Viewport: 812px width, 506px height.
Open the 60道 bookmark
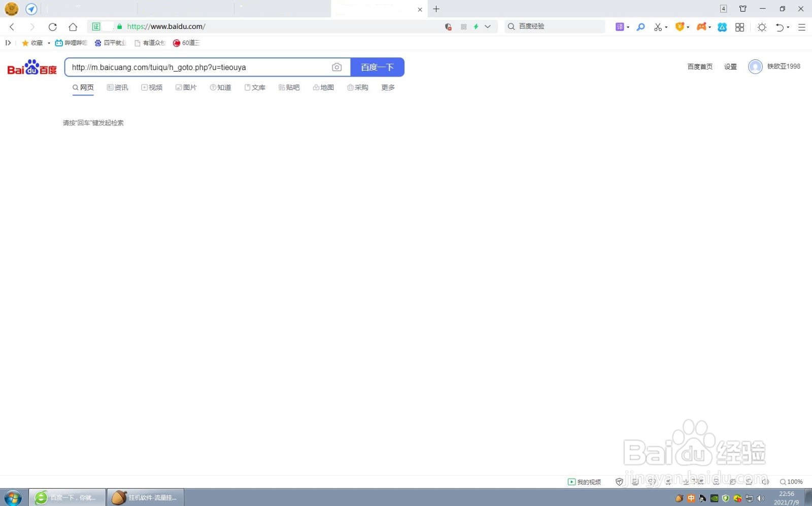point(186,43)
